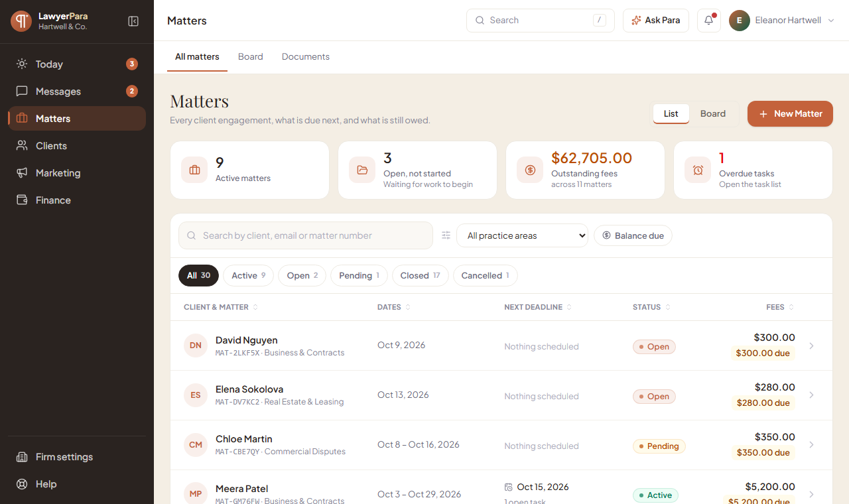Go to Clients in the sidebar

(77, 146)
